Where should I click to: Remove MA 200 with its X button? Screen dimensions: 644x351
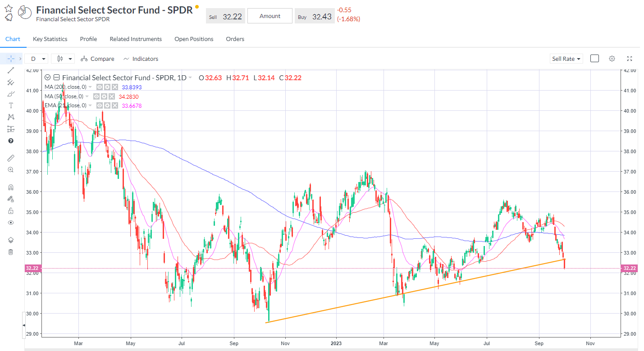click(x=114, y=87)
